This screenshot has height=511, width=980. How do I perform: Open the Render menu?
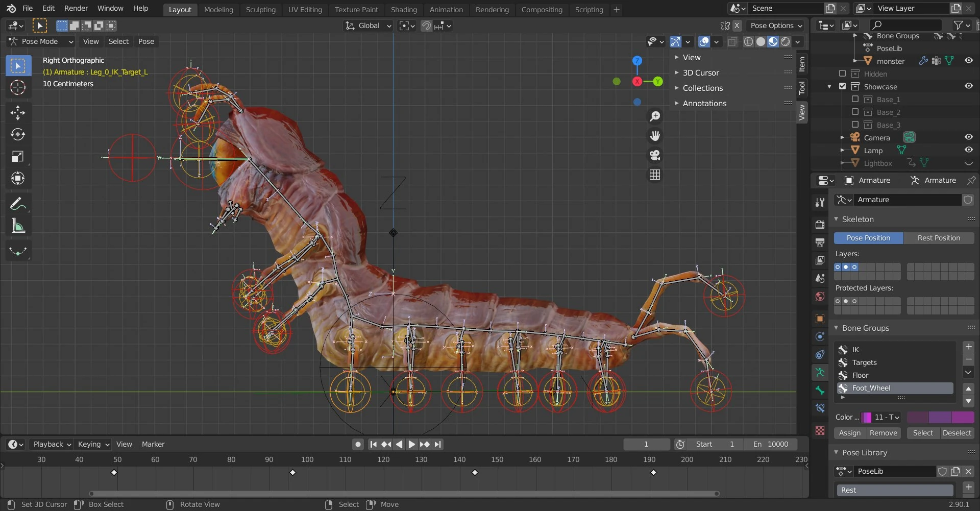[x=76, y=8]
